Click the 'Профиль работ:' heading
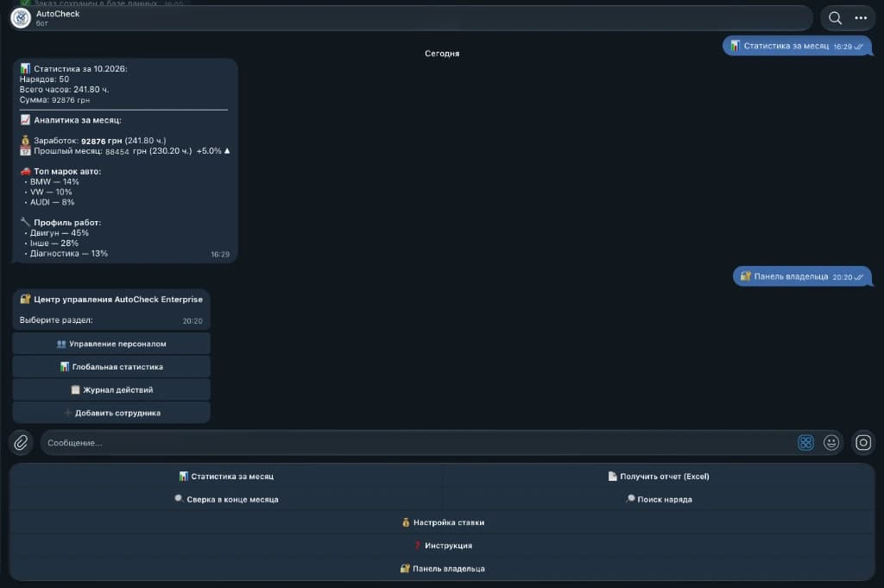 (61, 223)
